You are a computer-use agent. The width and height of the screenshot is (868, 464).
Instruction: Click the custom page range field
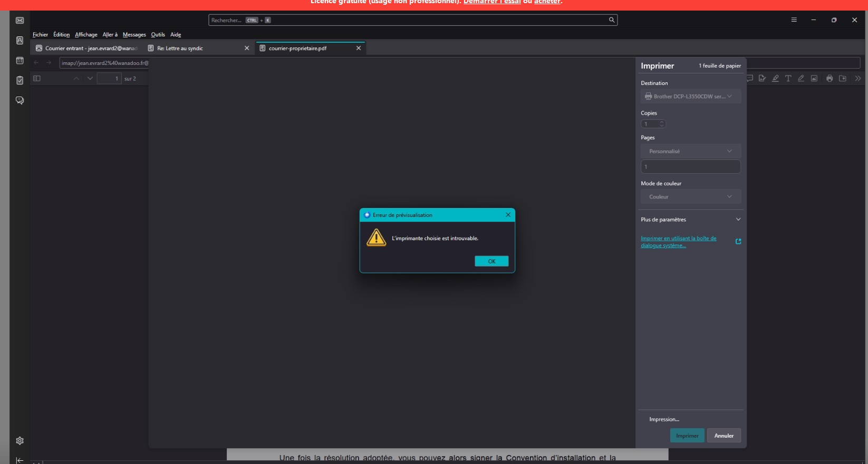tap(690, 167)
